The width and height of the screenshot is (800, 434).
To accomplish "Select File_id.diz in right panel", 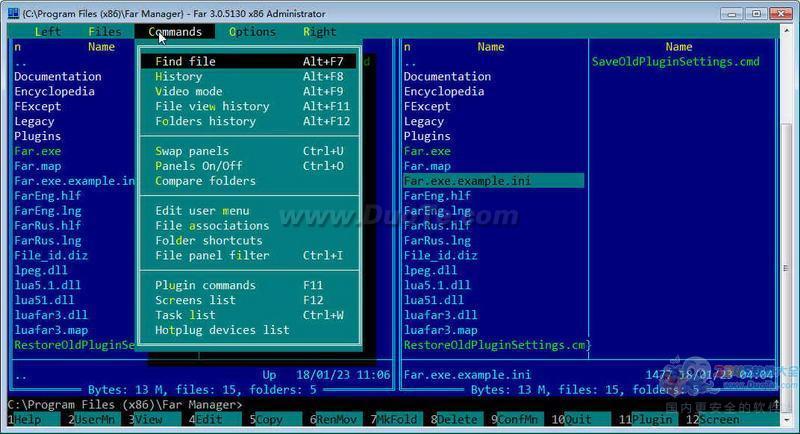I will (441, 256).
